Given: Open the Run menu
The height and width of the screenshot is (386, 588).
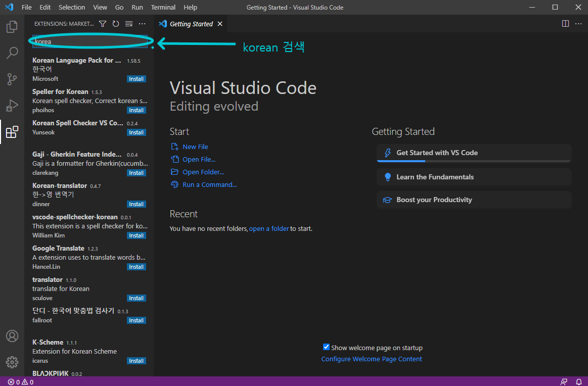Looking at the screenshot, I should pos(137,7).
